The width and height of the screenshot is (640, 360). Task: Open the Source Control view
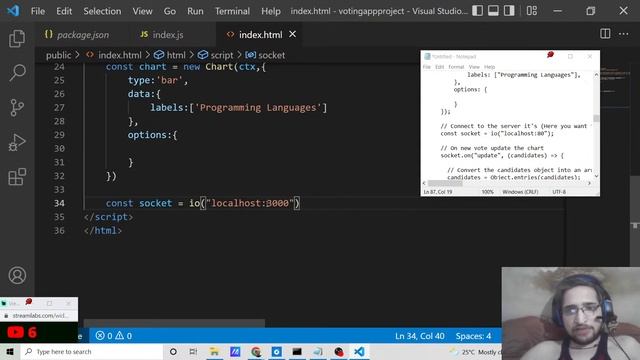(x=17, y=107)
